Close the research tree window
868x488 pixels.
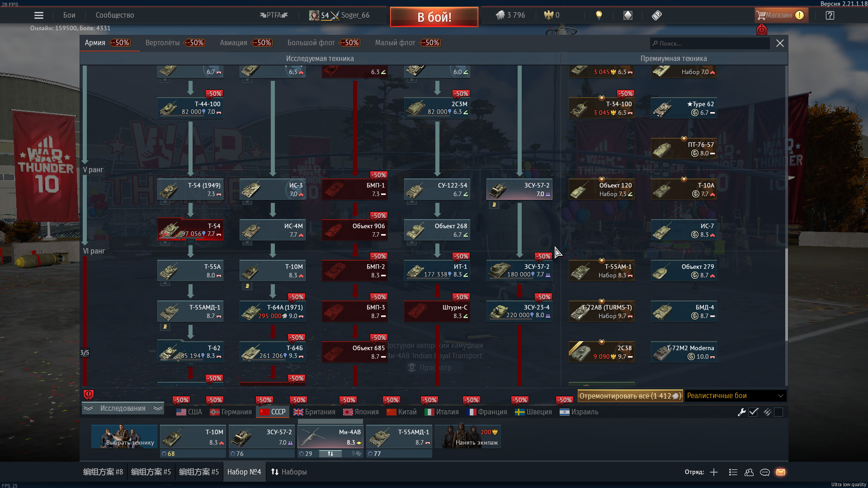click(x=780, y=43)
